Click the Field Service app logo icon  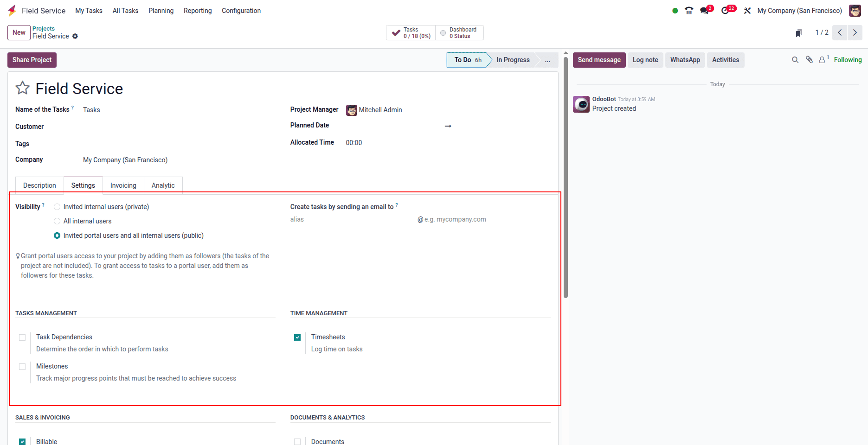[12, 10]
